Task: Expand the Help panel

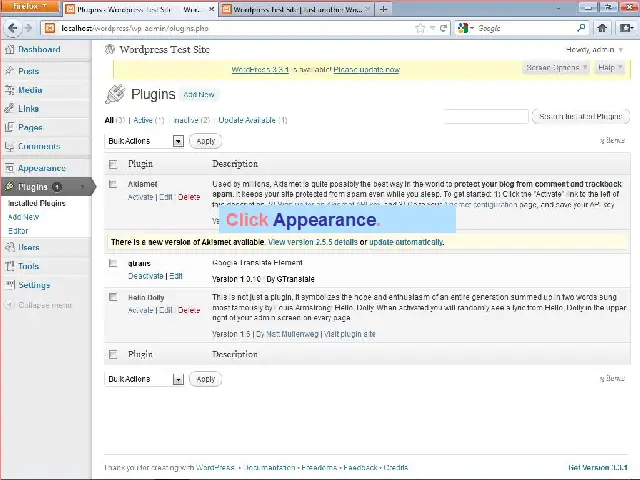Action: [609, 68]
